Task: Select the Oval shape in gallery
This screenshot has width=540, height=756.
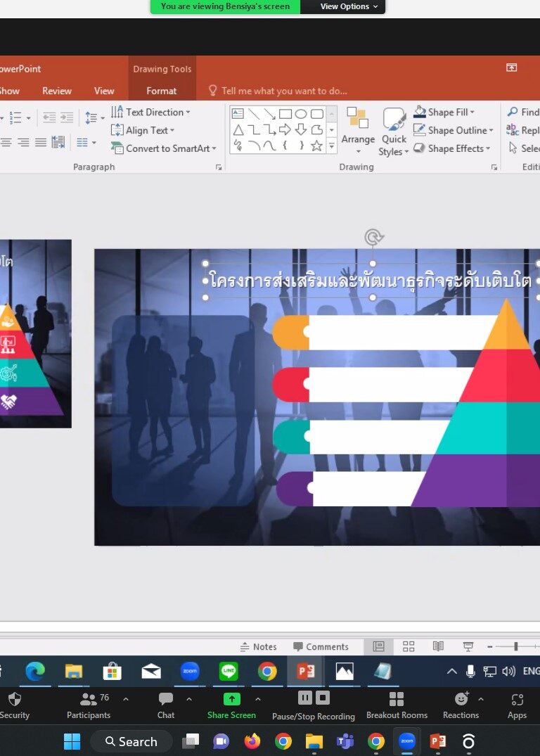Action: (x=301, y=114)
